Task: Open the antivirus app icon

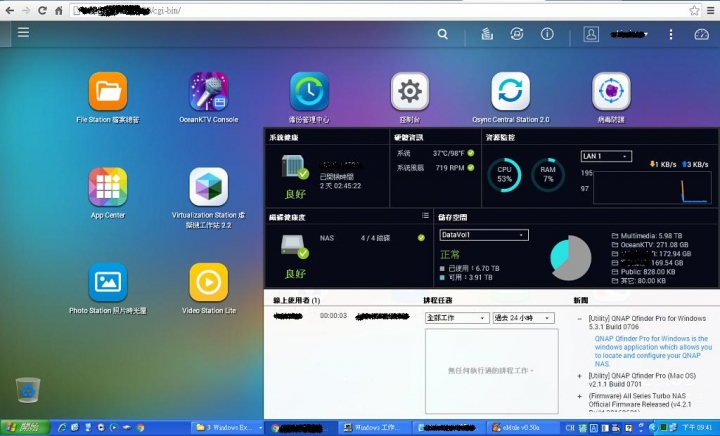Action: (x=611, y=91)
